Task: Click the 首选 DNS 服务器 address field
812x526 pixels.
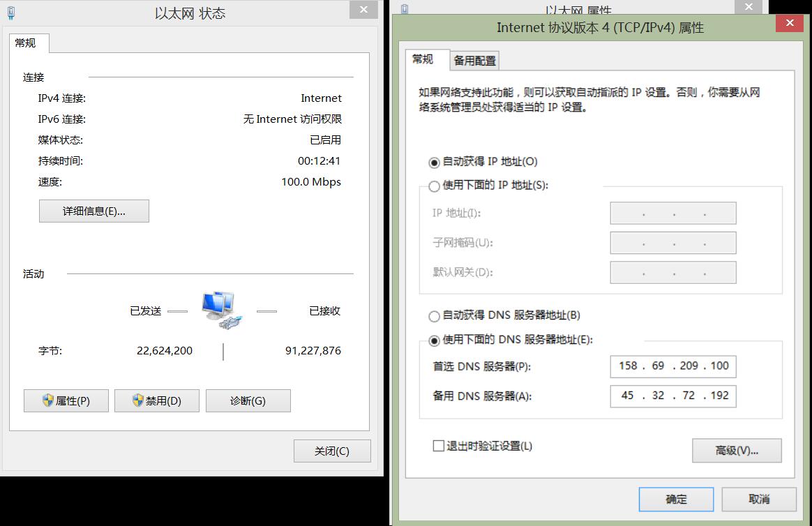Action: click(x=673, y=366)
